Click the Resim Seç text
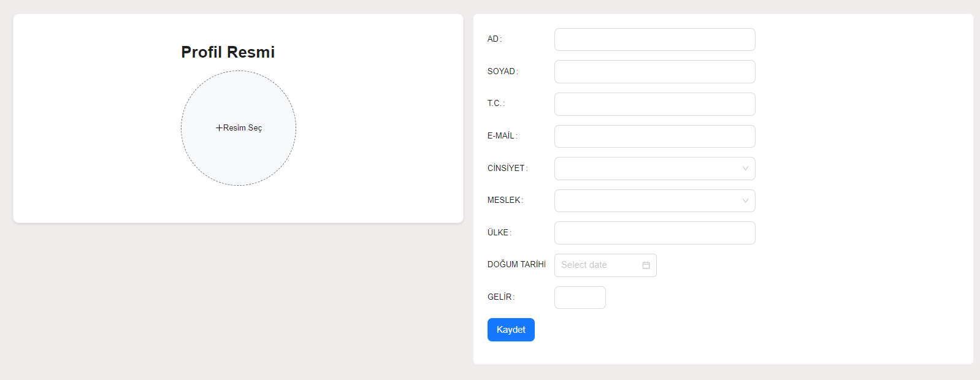Screen dimensions: 980x380 (242, 128)
